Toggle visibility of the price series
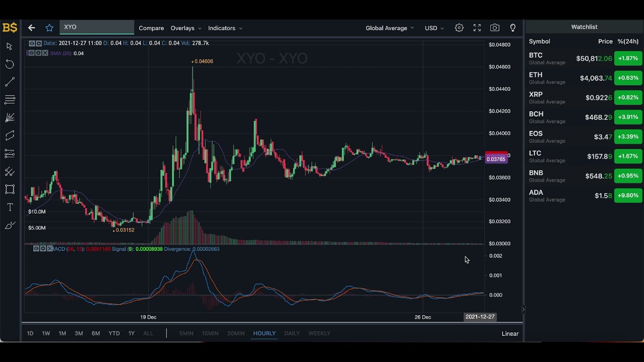 coord(32,43)
